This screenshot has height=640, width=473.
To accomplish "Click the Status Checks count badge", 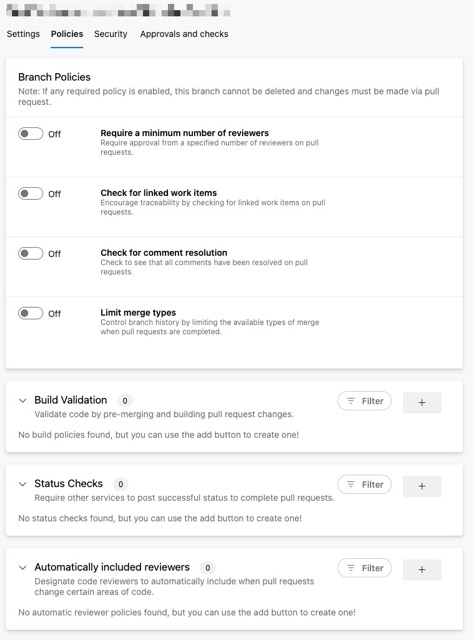I will click(121, 484).
